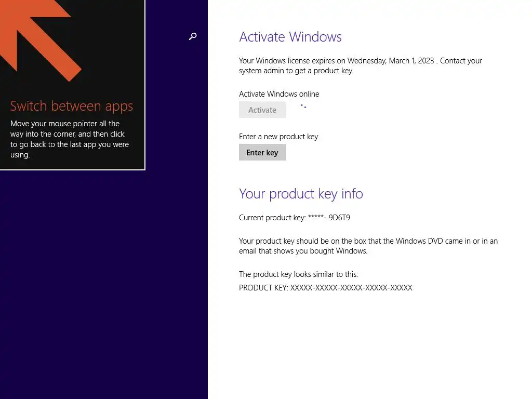The width and height of the screenshot is (532, 399).
Task: Click the grayed-out Activate button
Action: pyautogui.click(x=262, y=110)
